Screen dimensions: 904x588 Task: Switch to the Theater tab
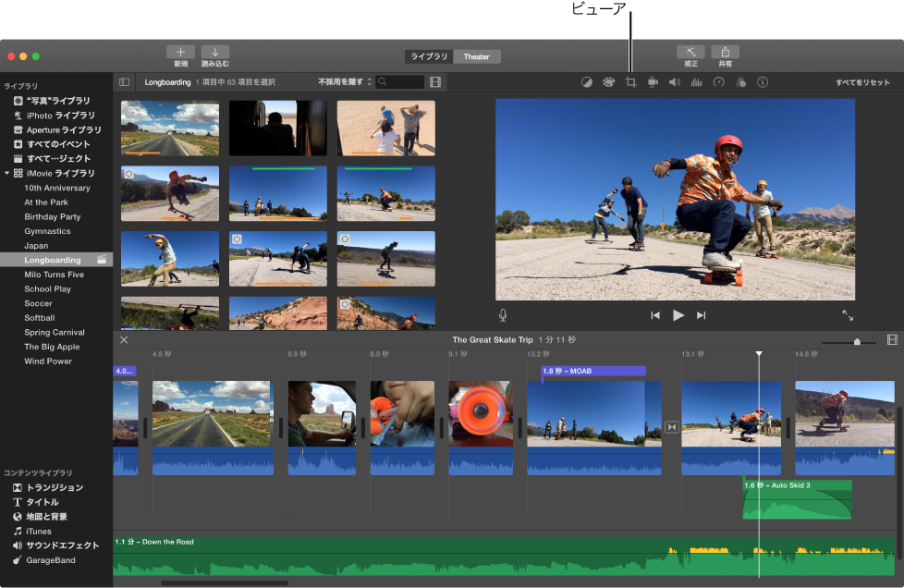[x=477, y=56]
